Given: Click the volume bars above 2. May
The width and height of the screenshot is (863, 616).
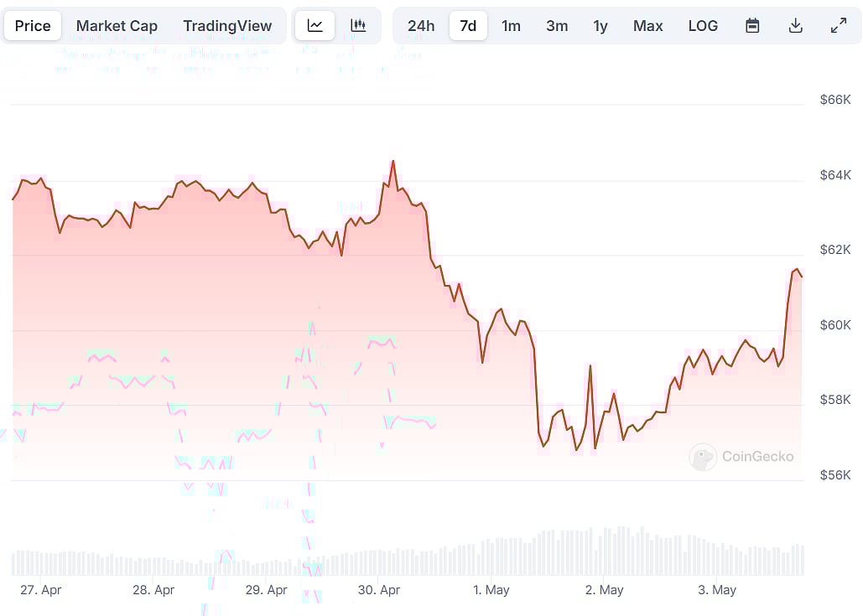Looking at the screenshot, I should [x=604, y=553].
